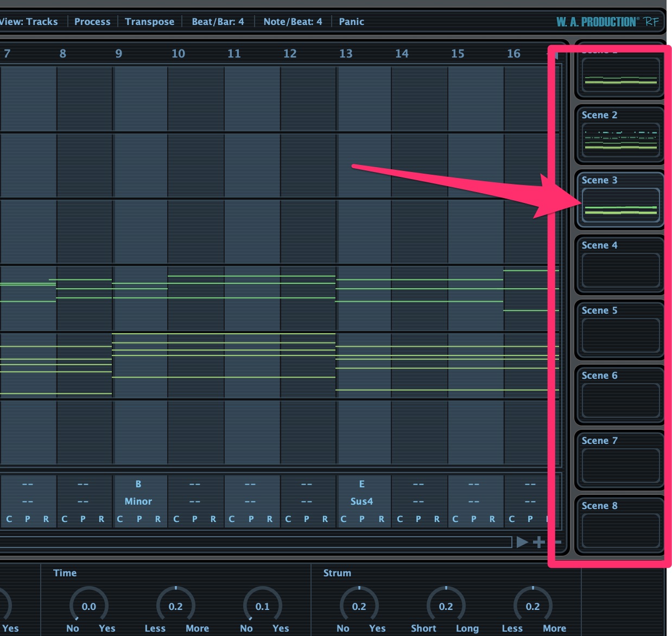Change the Beat/Bar: 4 setting

(x=218, y=22)
